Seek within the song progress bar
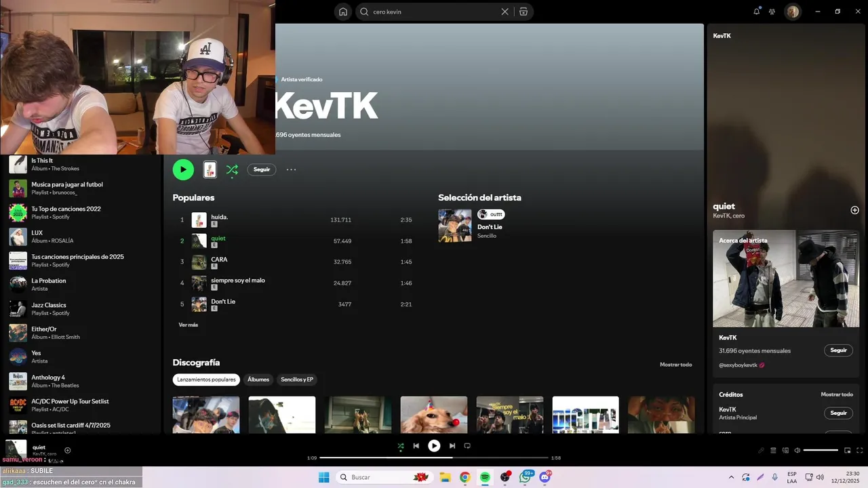This screenshot has height=488, width=868. (x=434, y=457)
